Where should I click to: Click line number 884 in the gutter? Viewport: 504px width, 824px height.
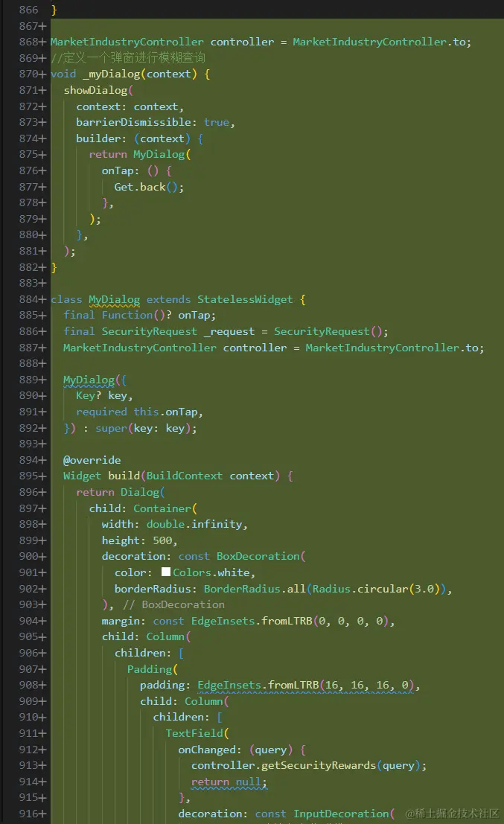pyautogui.click(x=29, y=299)
